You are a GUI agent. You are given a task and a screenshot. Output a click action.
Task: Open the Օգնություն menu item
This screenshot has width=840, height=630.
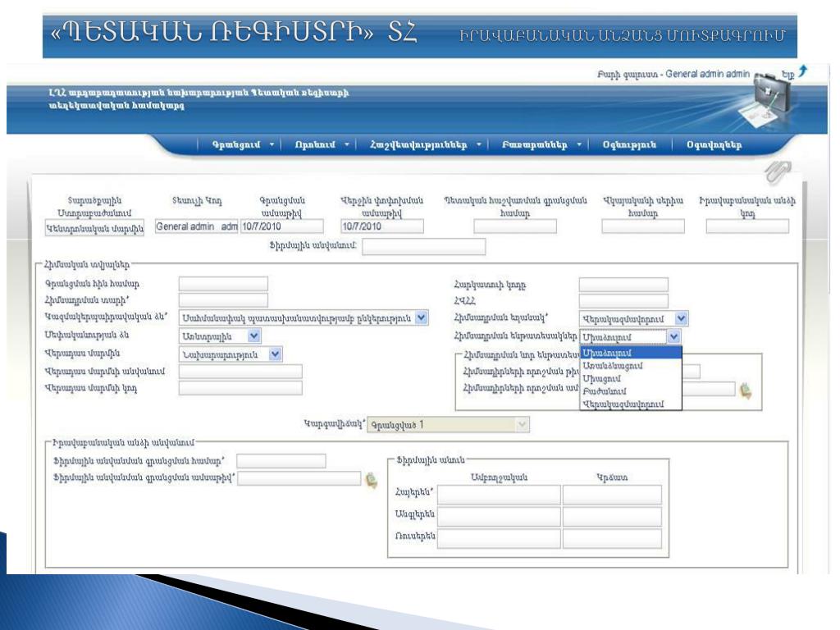[x=629, y=144]
